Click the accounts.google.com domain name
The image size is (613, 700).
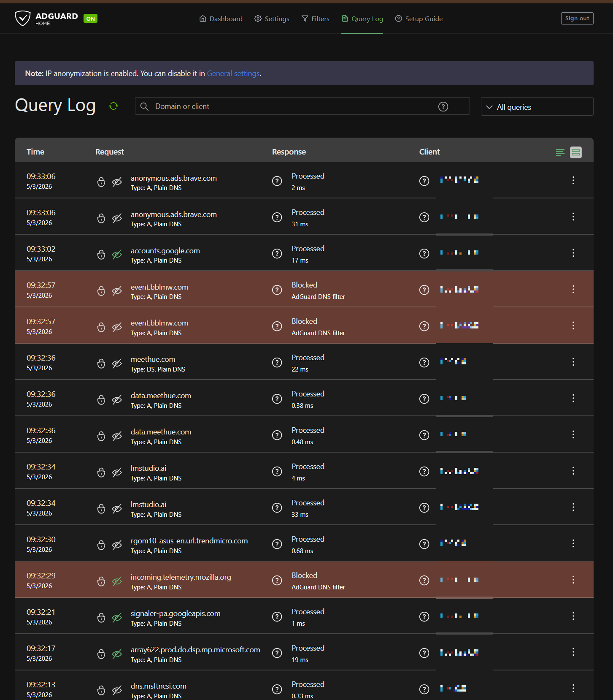[165, 251]
